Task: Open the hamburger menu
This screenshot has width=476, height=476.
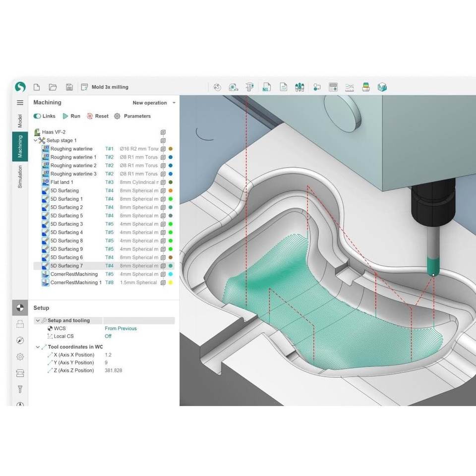Action: 20,103
